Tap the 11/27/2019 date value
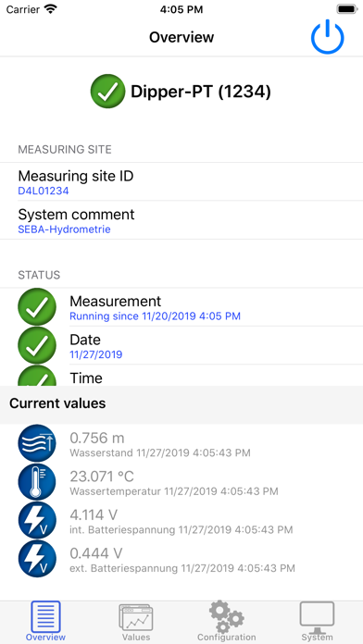The width and height of the screenshot is (363, 644). [95, 354]
